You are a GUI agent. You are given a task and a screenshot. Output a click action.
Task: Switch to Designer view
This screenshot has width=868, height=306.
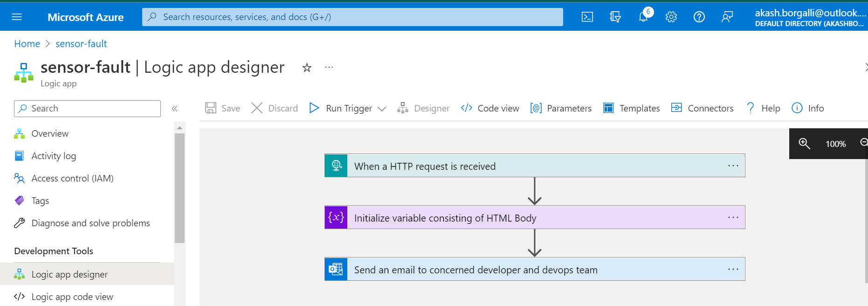423,108
